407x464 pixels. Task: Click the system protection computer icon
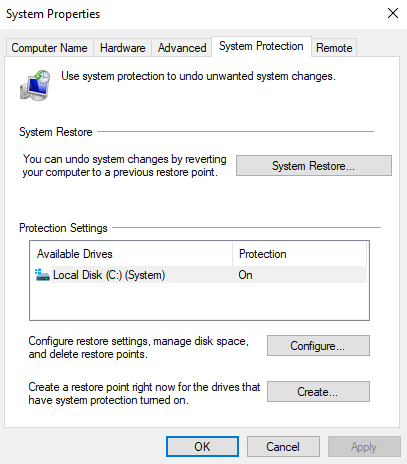[x=35, y=85]
